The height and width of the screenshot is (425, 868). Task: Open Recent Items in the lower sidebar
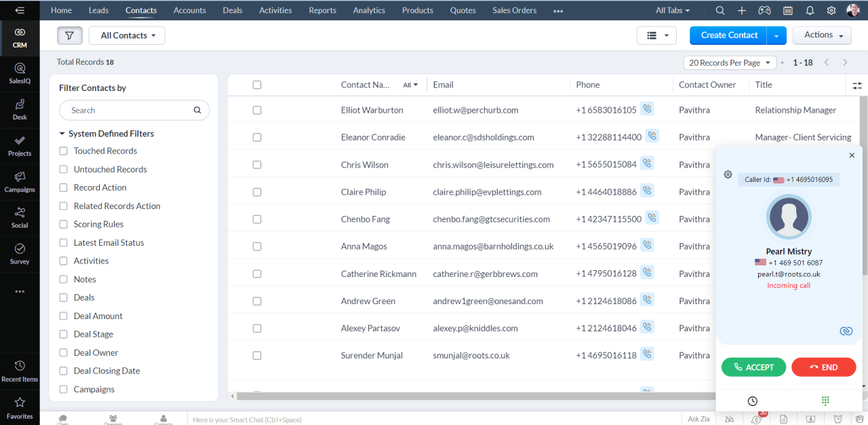pyautogui.click(x=20, y=370)
